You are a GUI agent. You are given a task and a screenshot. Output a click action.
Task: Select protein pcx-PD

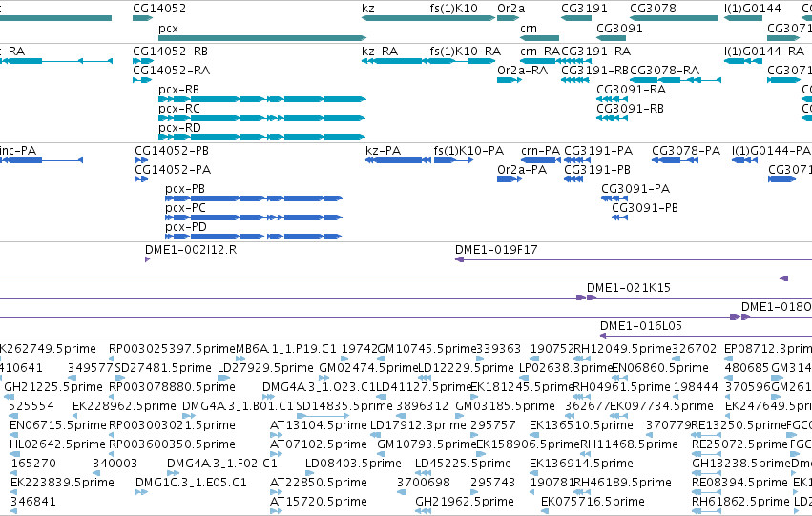(x=254, y=237)
